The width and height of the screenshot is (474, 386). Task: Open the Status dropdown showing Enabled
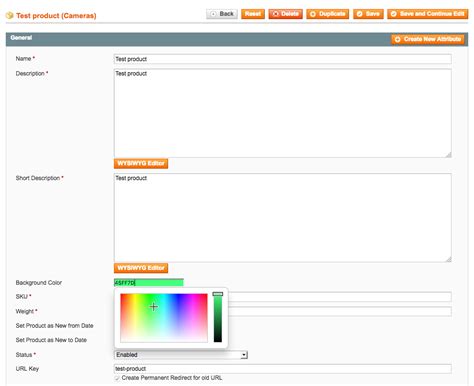pos(181,355)
